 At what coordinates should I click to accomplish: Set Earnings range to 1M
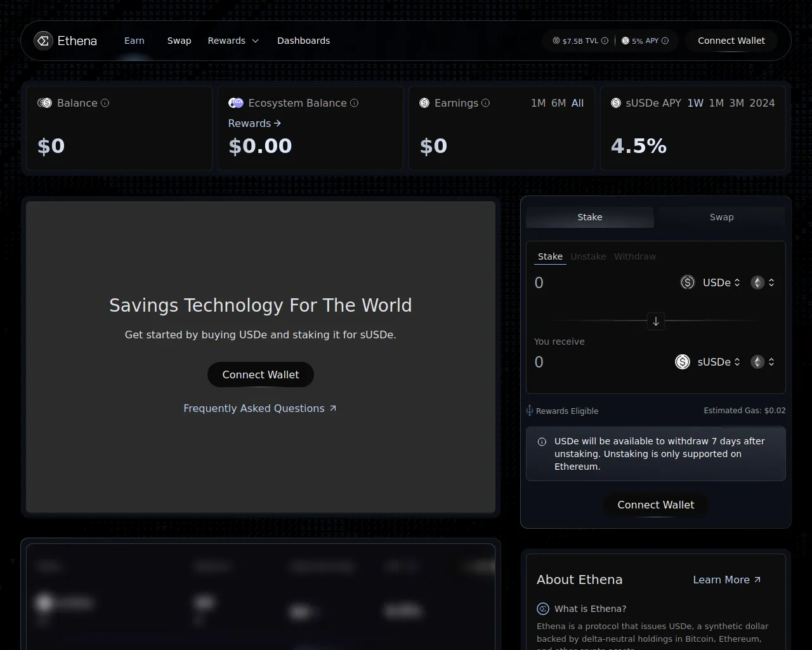[x=538, y=103]
